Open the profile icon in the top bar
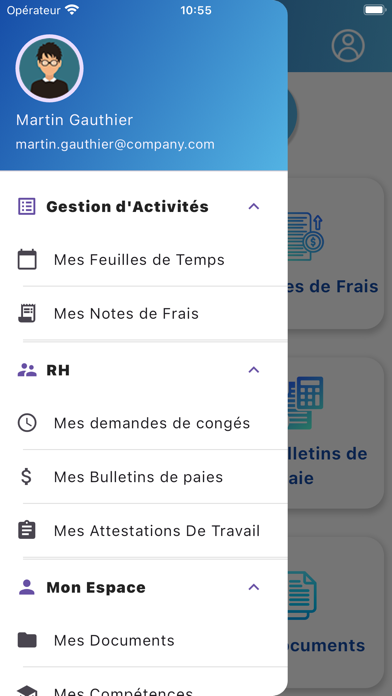This screenshot has width=392, height=696. tap(348, 45)
